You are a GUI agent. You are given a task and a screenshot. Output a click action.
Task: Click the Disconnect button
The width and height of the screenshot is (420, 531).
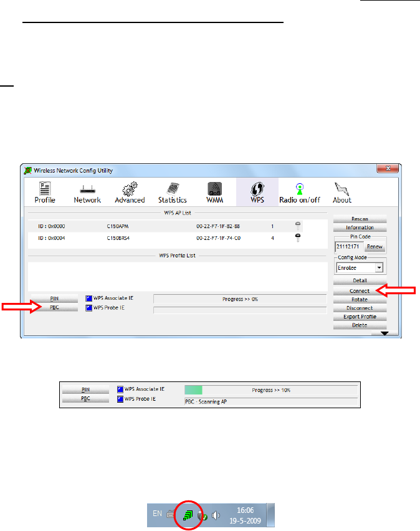coord(360,308)
